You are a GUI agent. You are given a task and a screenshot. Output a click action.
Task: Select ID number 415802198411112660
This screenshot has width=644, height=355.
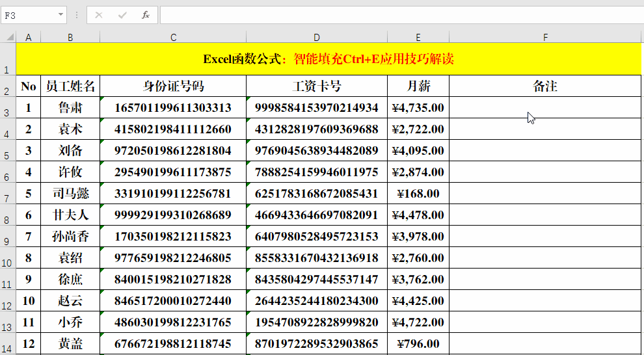point(173,129)
